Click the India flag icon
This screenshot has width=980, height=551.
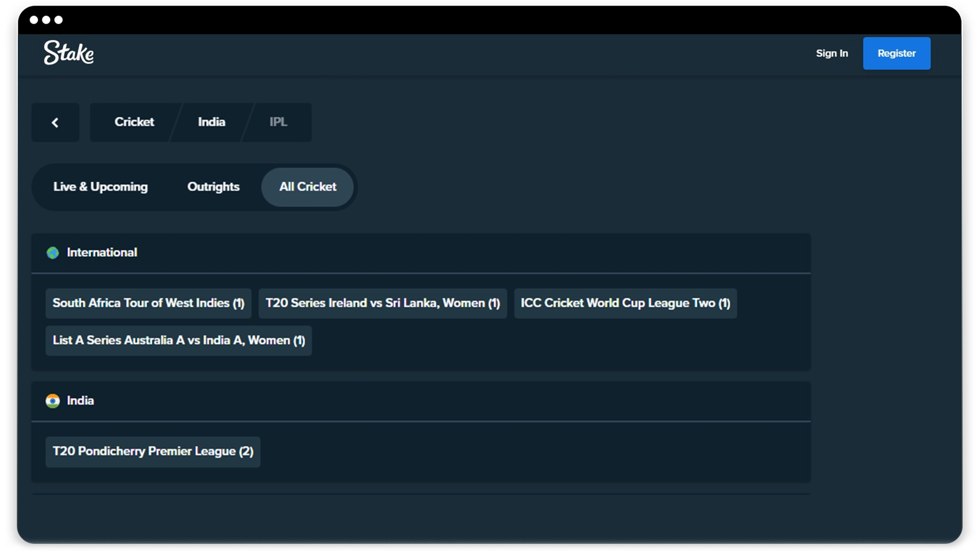(x=54, y=401)
